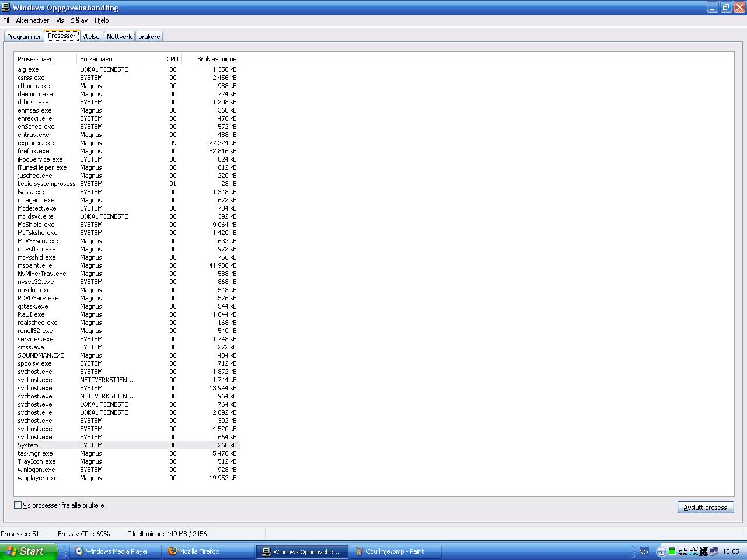
Task: Select svchost.exe row using 4 520 kB
Action: click(x=127, y=429)
